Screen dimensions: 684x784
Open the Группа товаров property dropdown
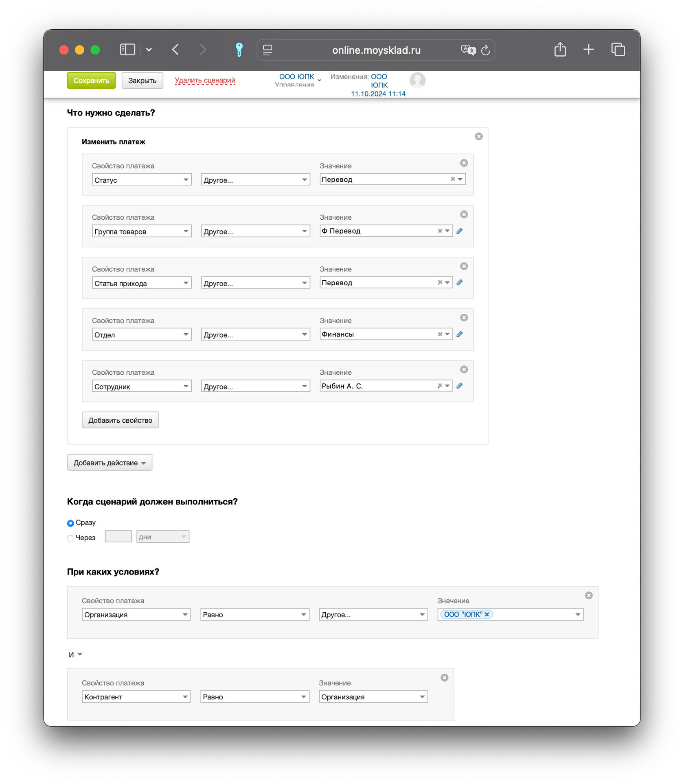click(141, 231)
